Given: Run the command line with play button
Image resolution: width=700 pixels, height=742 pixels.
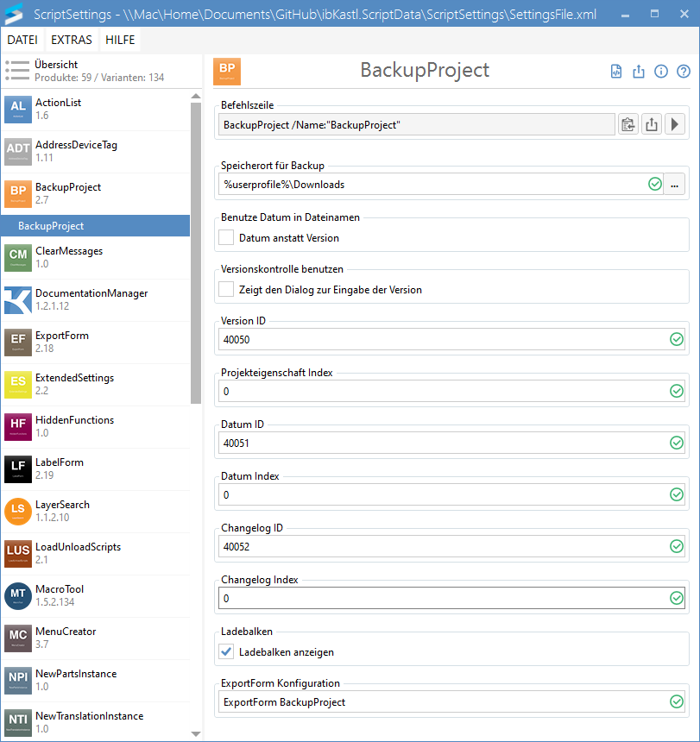Looking at the screenshot, I should tap(675, 125).
